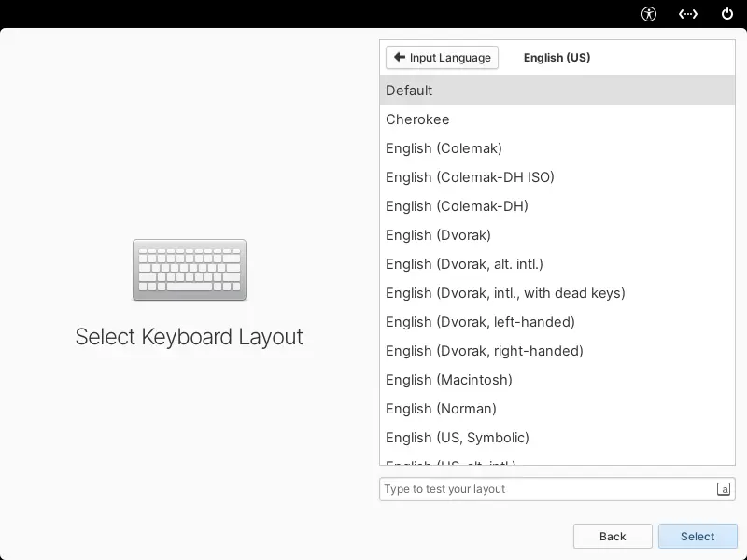This screenshot has height=560, width=747.
Task: Open the accessibility menu in top bar
Action: pyautogui.click(x=649, y=14)
